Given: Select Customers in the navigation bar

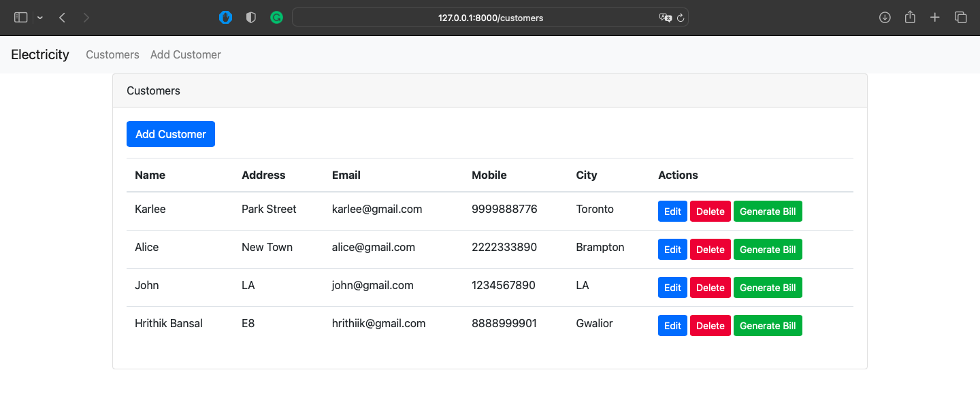Looking at the screenshot, I should click(112, 54).
